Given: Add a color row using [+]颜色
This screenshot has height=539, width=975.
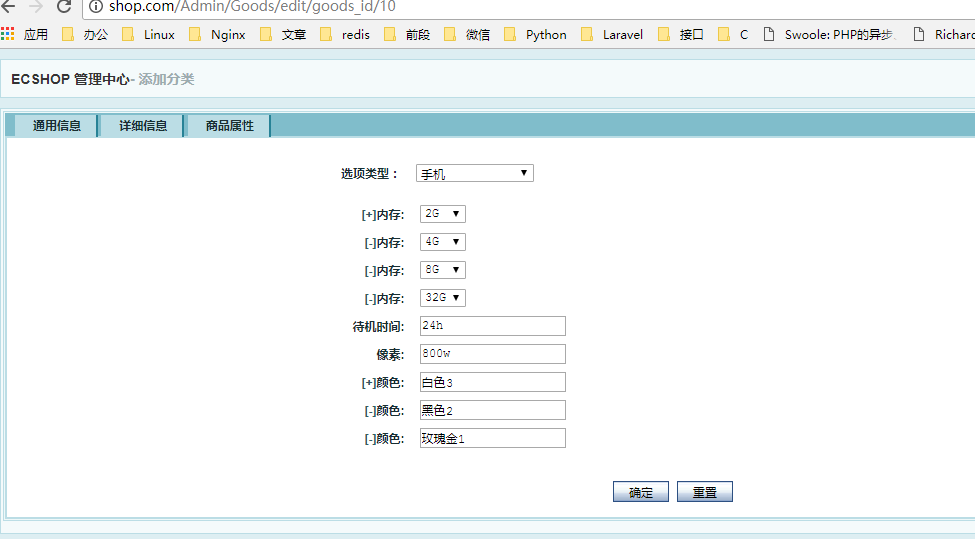Looking at the screenshot, I should point(368,383).
